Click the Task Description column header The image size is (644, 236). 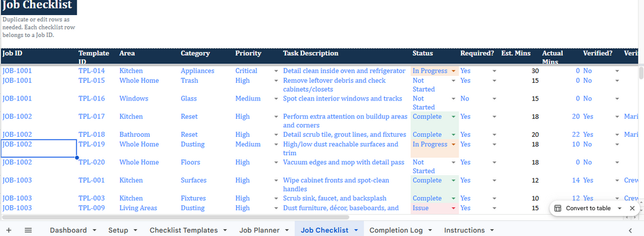pyautogui.click(x=347, y=56)
